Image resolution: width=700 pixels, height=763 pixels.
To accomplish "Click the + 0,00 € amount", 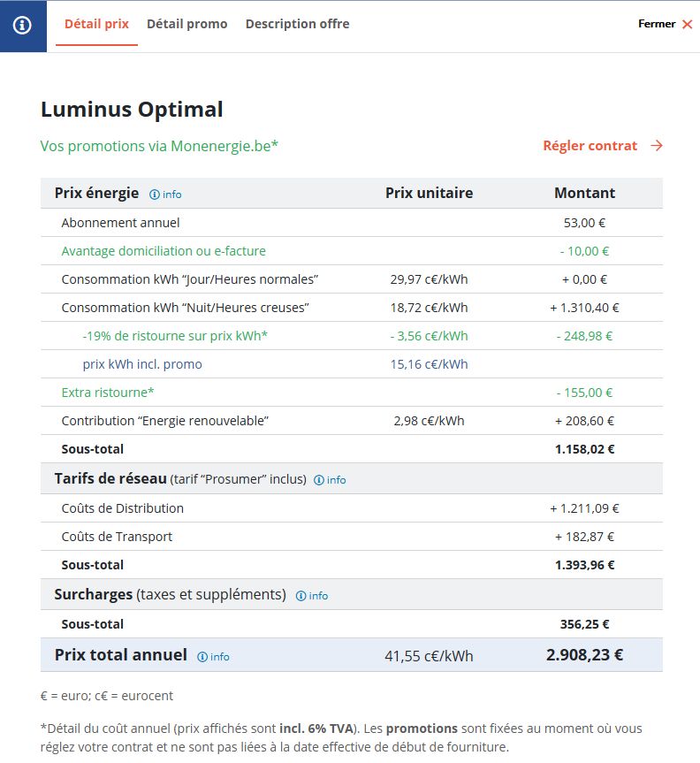I will [x=584, y=279].
